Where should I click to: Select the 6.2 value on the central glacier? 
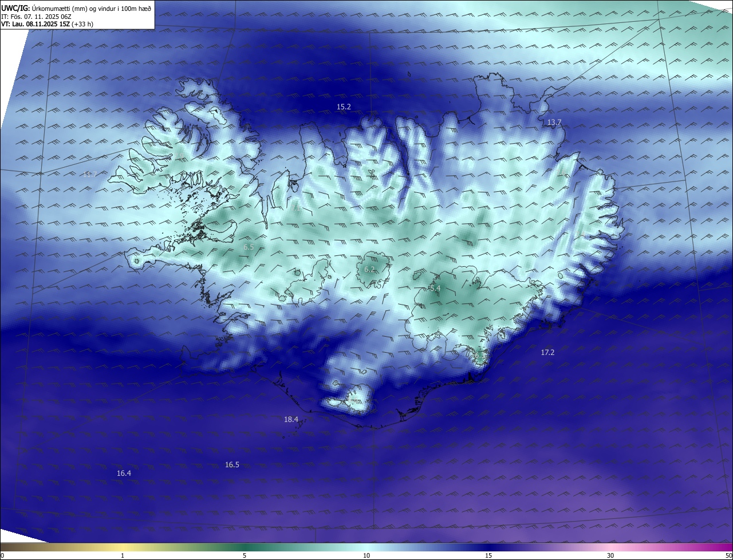tap(369, 269)
